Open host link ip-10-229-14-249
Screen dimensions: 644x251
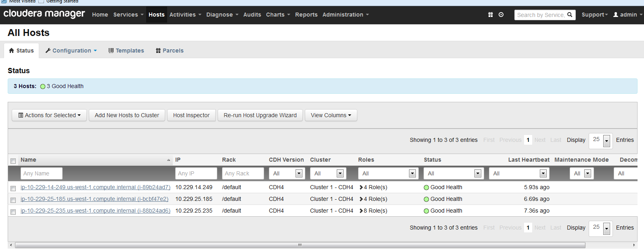coord(95,187)
